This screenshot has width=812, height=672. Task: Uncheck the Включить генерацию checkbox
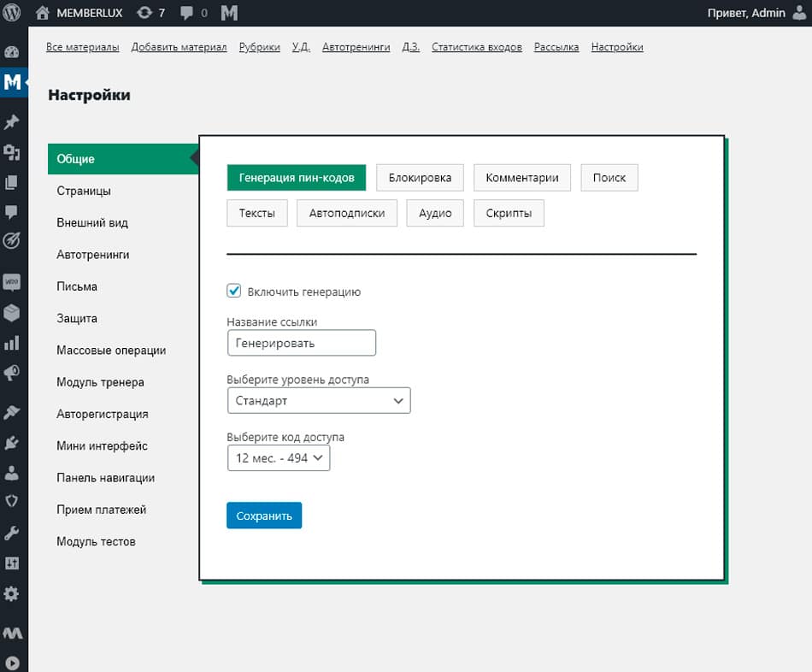coord(234,291)
